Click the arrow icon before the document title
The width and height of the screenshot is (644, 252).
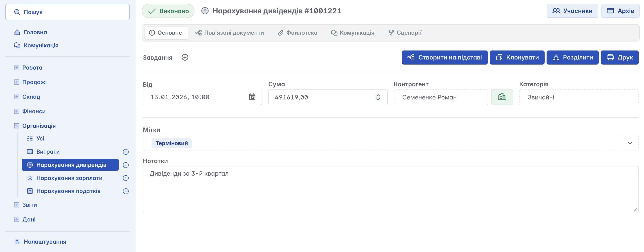pyautogui.click(x=205, y=11)
